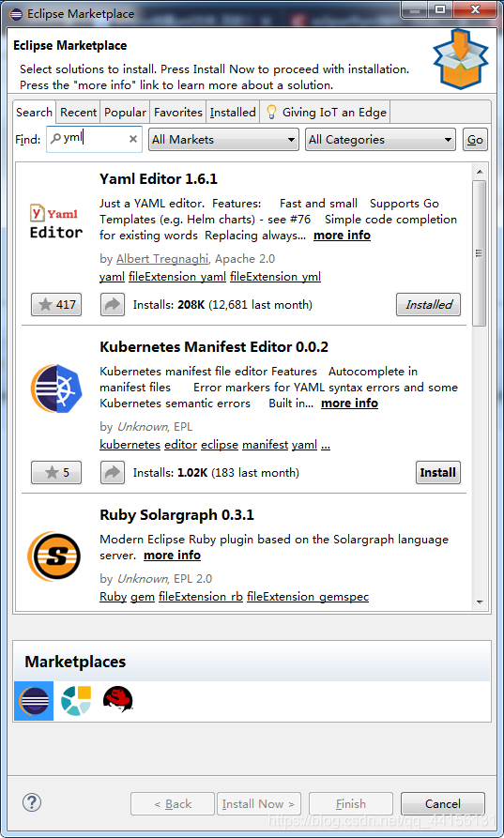Click the yaml tag under Kubernetes Manifest Editor
Viewport: 504px width, 838px height.
click(304, 445)
